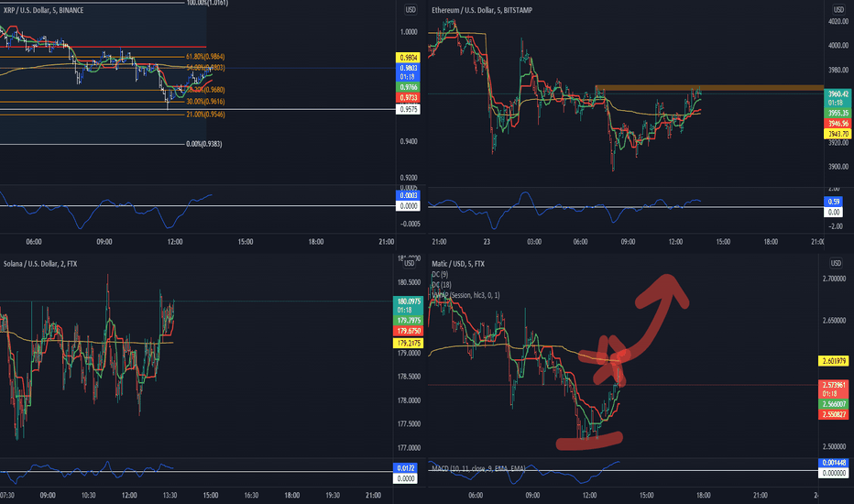854x504 pixels.
Task: Click the 100.00%(1.0161) Fibonacci level label
Action: pyautogui.click(x=207, y=4)
